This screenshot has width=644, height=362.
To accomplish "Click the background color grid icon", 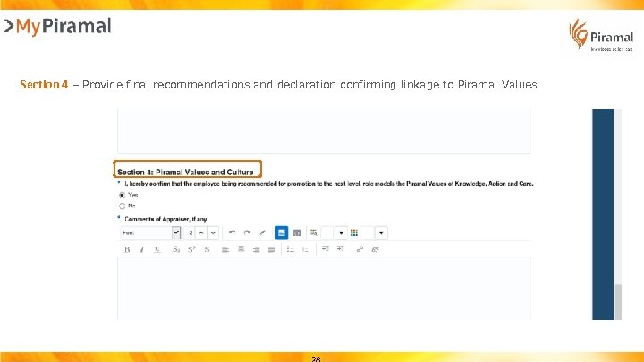I will pos(354,232).
